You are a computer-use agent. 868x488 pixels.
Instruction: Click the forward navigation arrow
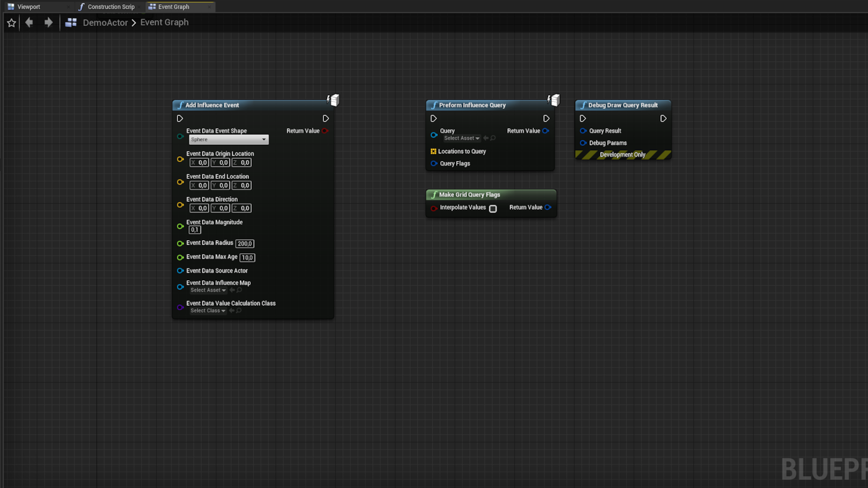(48, 22)
